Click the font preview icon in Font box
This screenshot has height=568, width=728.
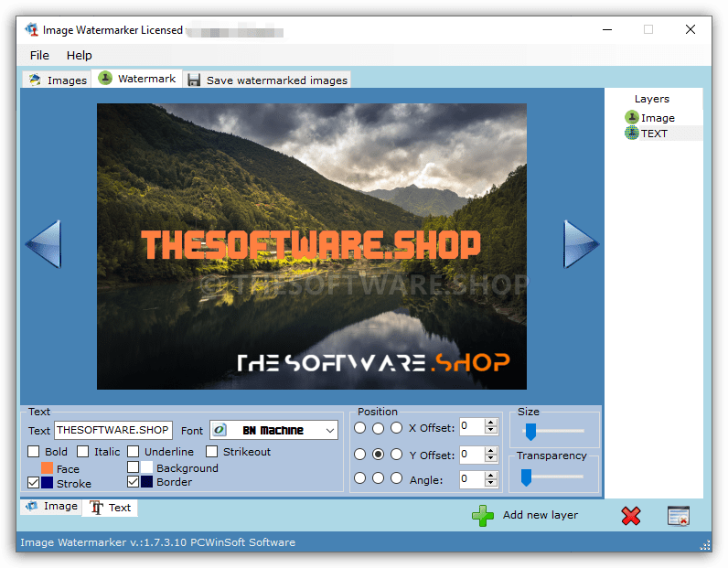(219, 430)
